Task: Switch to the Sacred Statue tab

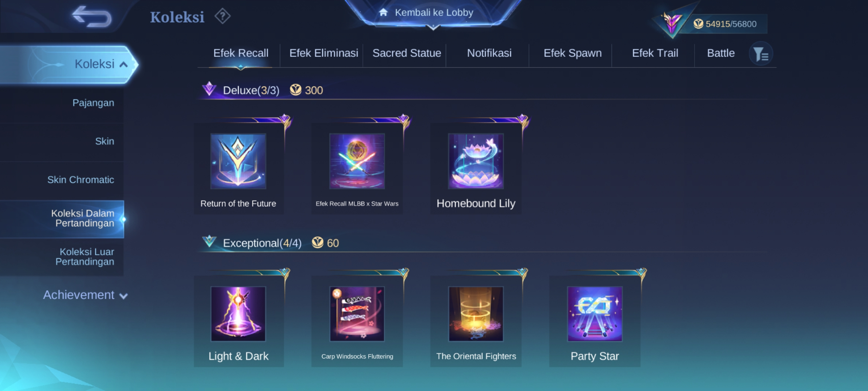Action: [407, 53]
